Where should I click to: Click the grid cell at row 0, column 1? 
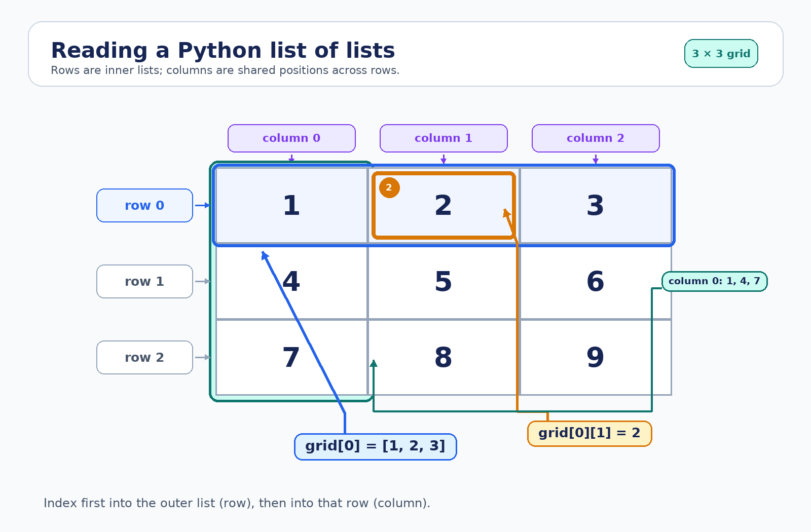pyautogui.click(x=444, y=205)
